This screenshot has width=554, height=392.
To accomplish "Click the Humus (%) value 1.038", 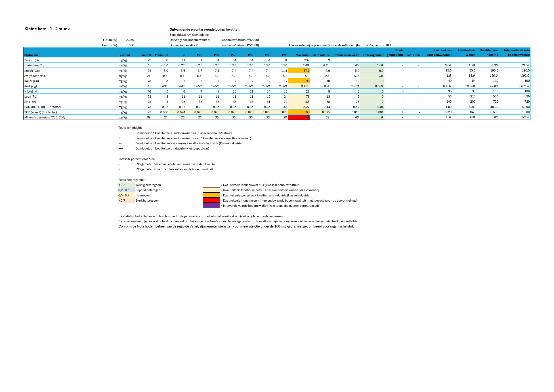I will click(130, 45).
